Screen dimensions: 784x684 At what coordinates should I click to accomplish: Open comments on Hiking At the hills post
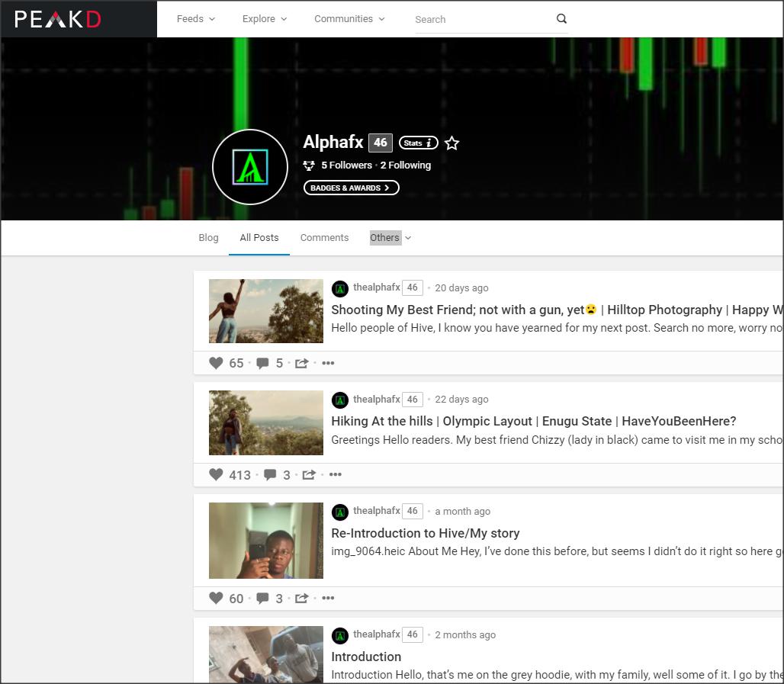[x=270, y=474]
